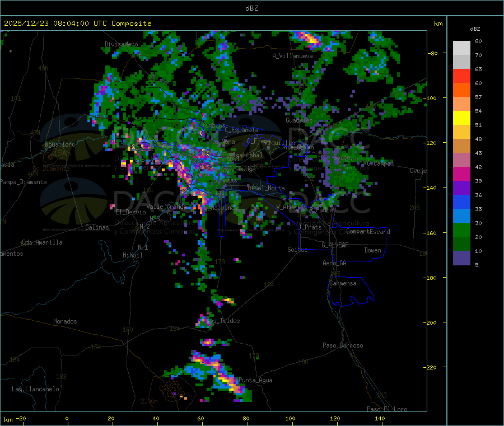Click the '100' tick on bottom axis

pos(290,418)
